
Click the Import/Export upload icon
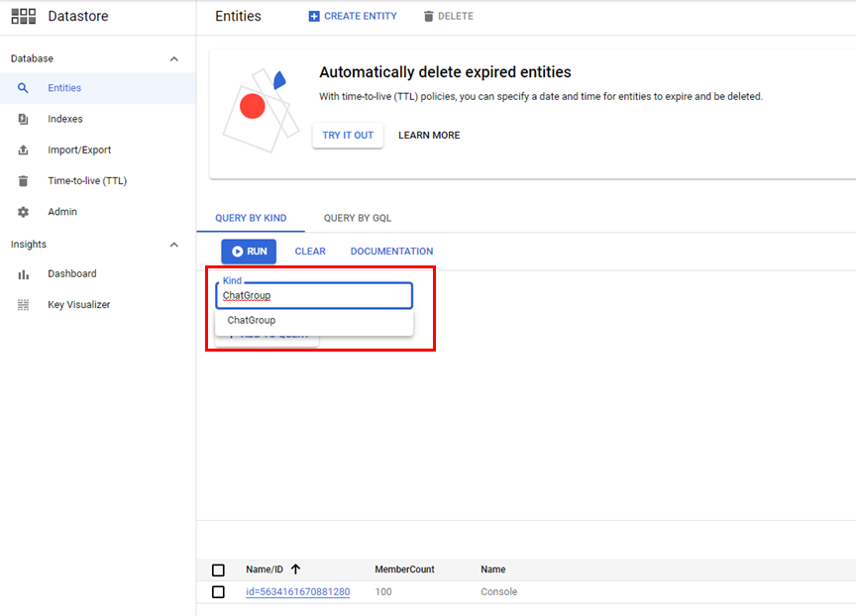point(24,151)
